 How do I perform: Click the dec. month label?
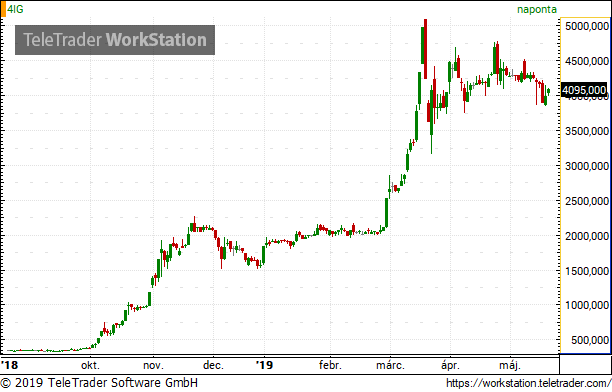tap(213, 365)
